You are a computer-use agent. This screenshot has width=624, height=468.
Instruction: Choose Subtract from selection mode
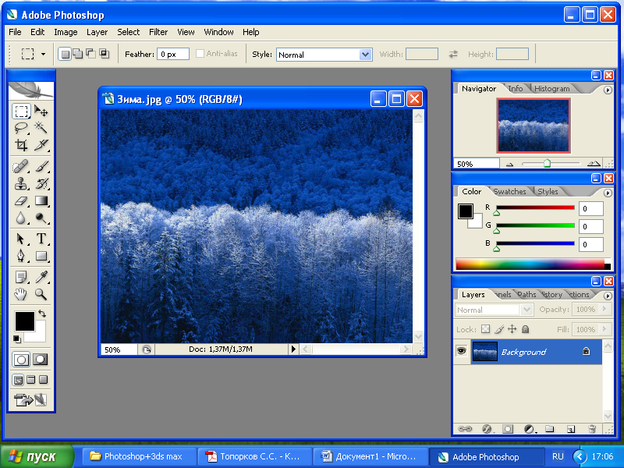[x=91, y=54]
